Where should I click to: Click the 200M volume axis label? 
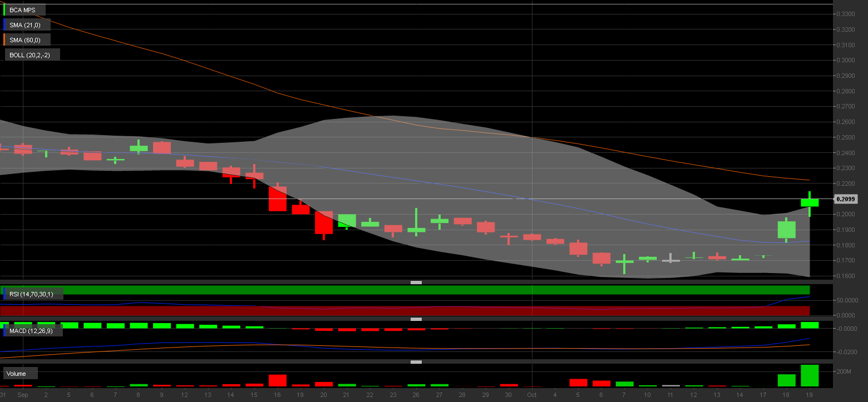pyautogui.click(x=844, y=371)
